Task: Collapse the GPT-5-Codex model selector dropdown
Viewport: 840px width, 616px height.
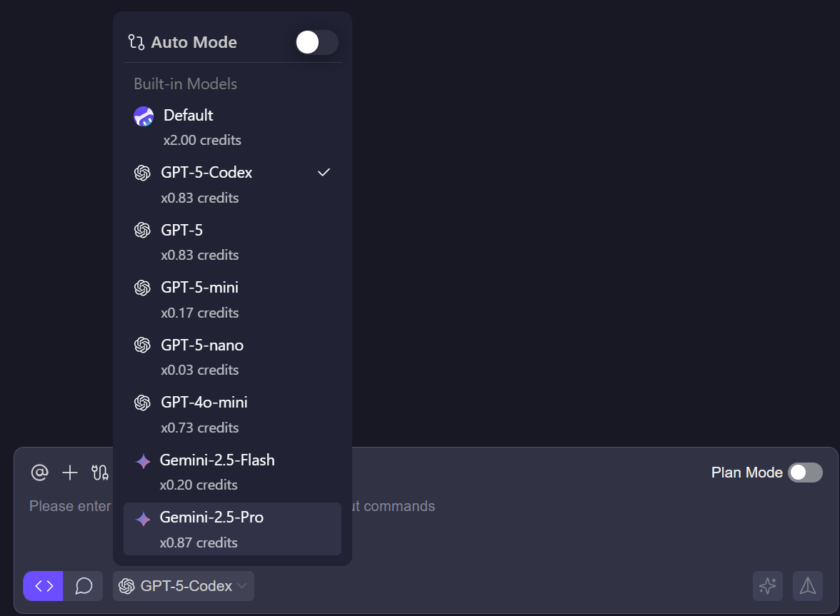Action: tap(184, 586)
